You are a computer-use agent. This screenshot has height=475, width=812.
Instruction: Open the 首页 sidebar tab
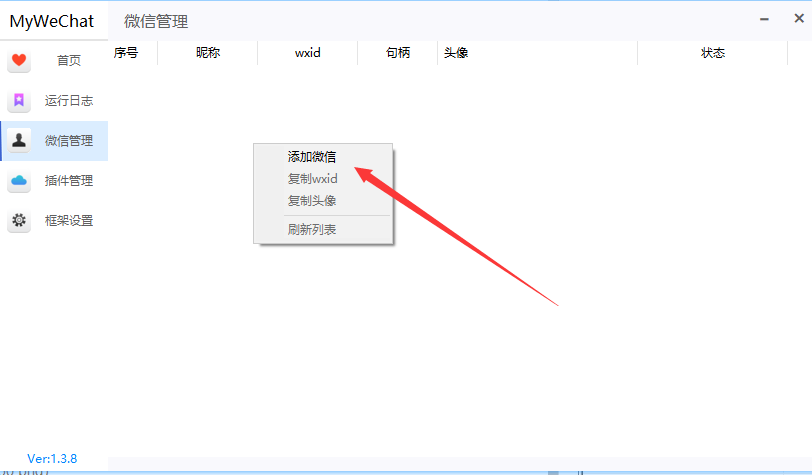54,61
